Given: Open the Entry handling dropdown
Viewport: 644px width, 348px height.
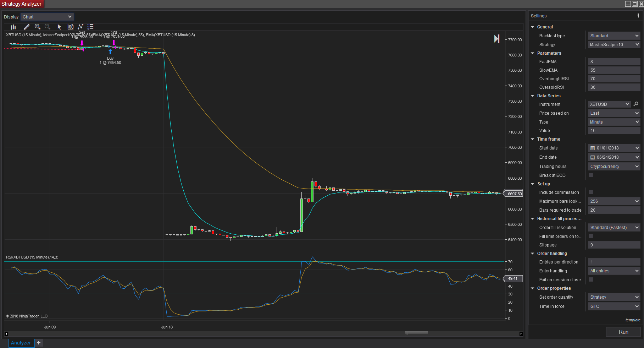Looking at the screenshot, I should coord(614,271).
